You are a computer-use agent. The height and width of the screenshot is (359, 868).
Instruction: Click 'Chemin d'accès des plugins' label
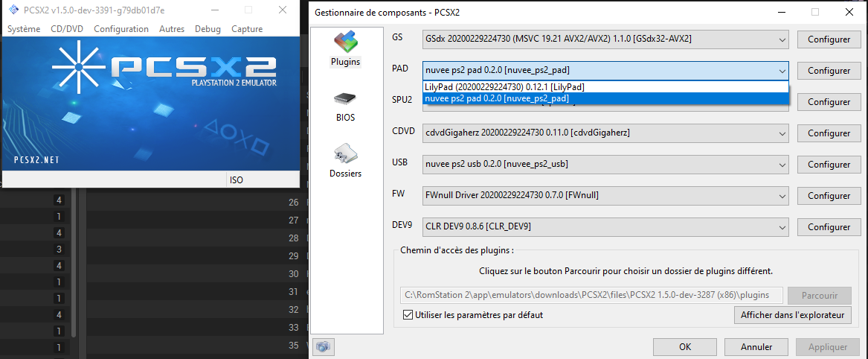click(x=457, y=250)
